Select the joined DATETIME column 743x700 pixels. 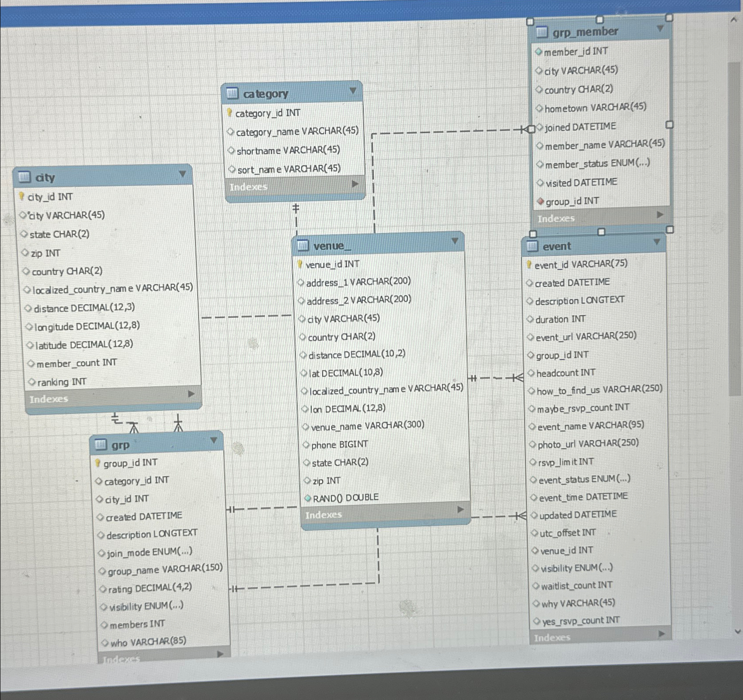[x=580, y=127]
